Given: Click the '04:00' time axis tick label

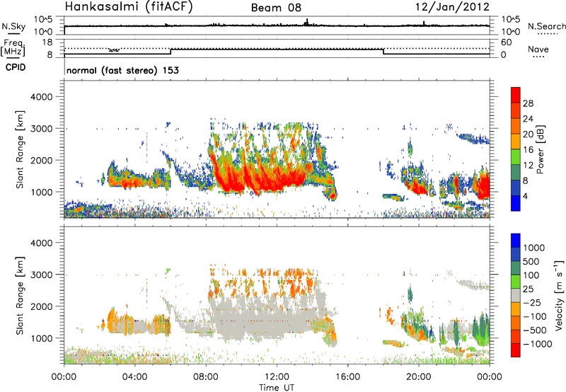Looking at the screenshot, I should pyautogui.click(x=135, y=377).
